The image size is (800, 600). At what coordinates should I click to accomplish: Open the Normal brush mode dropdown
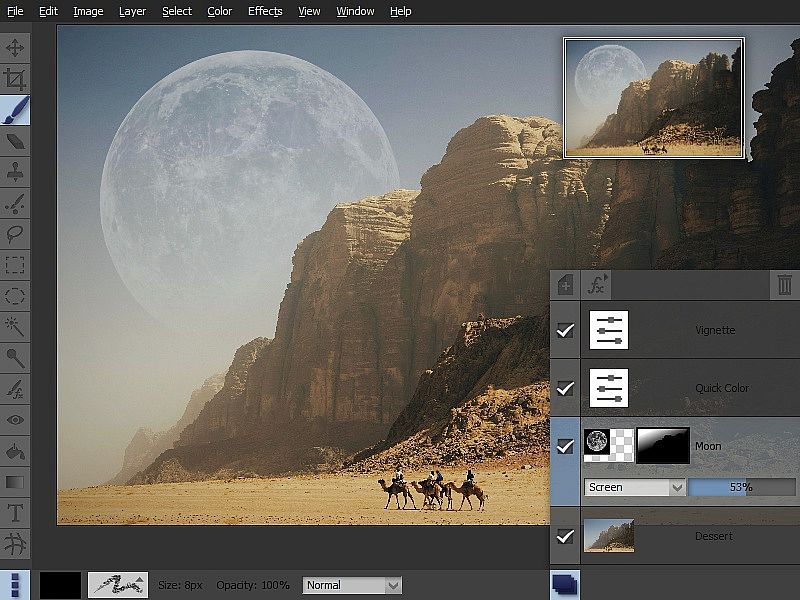click(x=352, y=585)
